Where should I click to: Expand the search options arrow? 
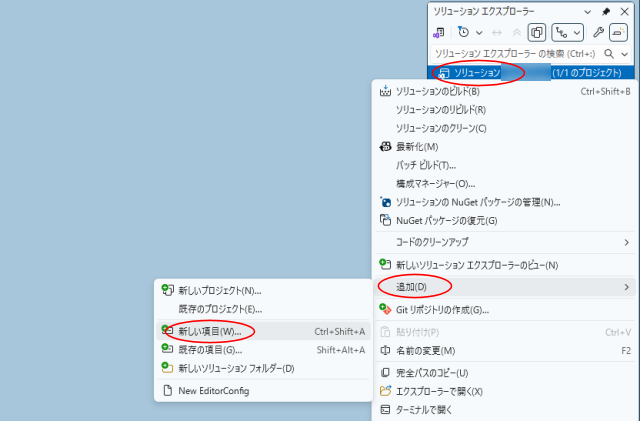click(625, 53)
